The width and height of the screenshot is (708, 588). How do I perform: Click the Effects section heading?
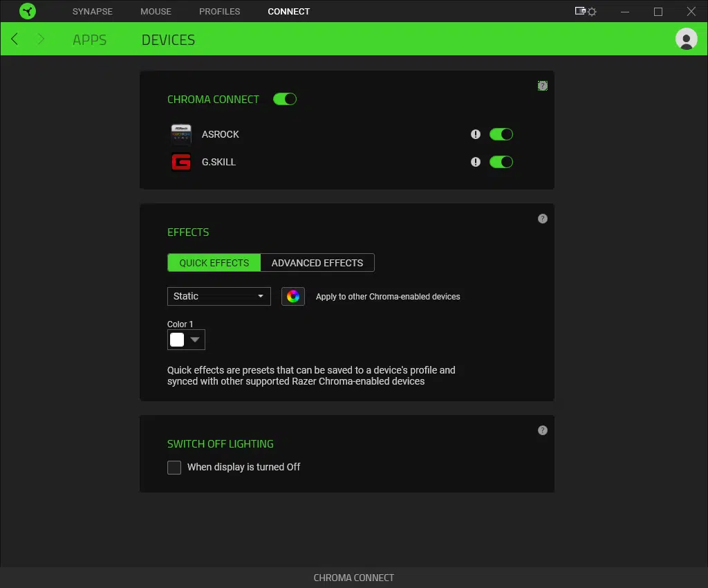tap(188, 232)
